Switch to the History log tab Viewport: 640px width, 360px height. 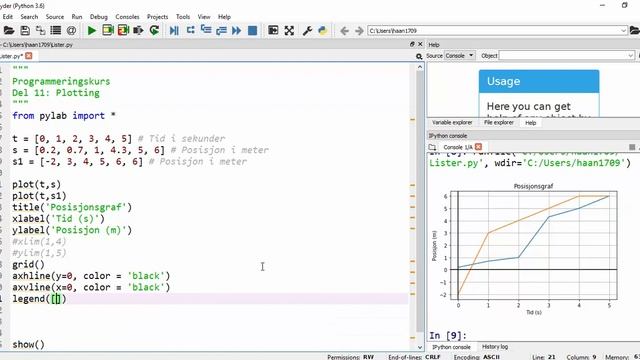(x=495, y=347)
